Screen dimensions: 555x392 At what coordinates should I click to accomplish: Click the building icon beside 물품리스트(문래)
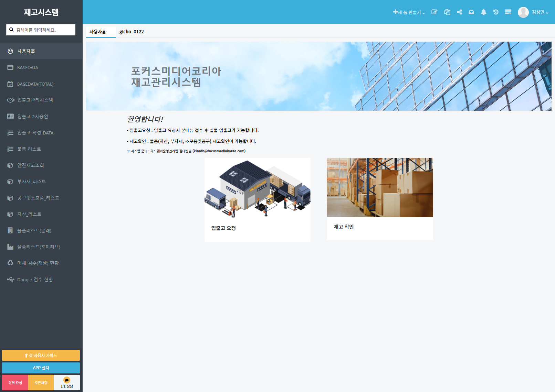click(10, 230)
